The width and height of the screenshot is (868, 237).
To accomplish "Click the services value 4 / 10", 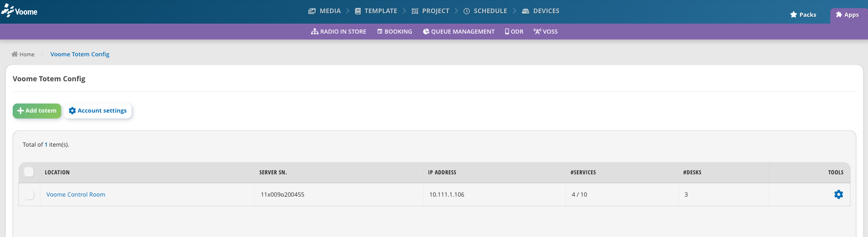I will pos(579,194).
